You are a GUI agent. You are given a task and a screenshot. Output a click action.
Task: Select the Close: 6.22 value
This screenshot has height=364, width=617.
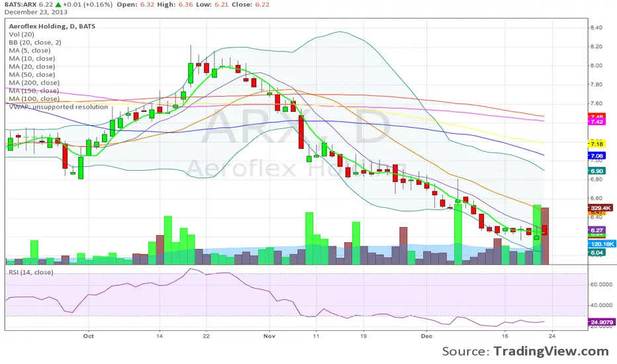[x=251, y=5]
